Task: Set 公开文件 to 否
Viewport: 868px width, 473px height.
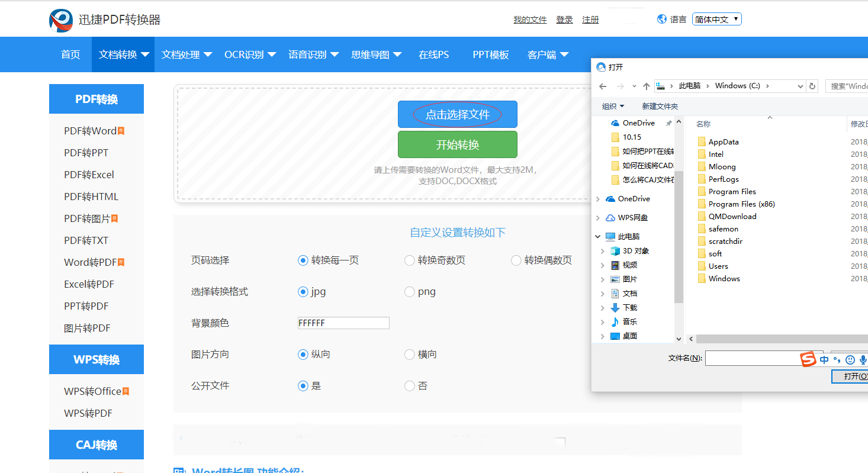Action: coord(409,386)
